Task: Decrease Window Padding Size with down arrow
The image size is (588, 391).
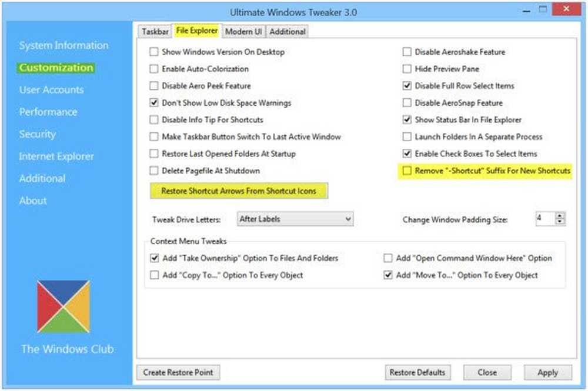Action: point(560,221)
